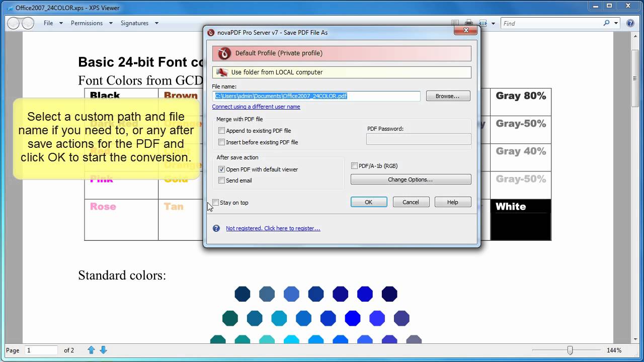Click the Use folder from LOCAL computer bar

point(342,72)
